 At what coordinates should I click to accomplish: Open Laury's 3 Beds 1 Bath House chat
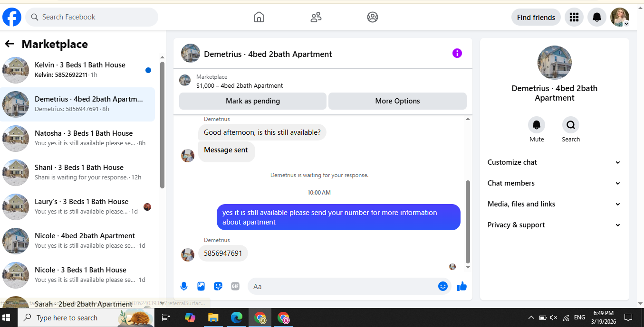(78, 207)
